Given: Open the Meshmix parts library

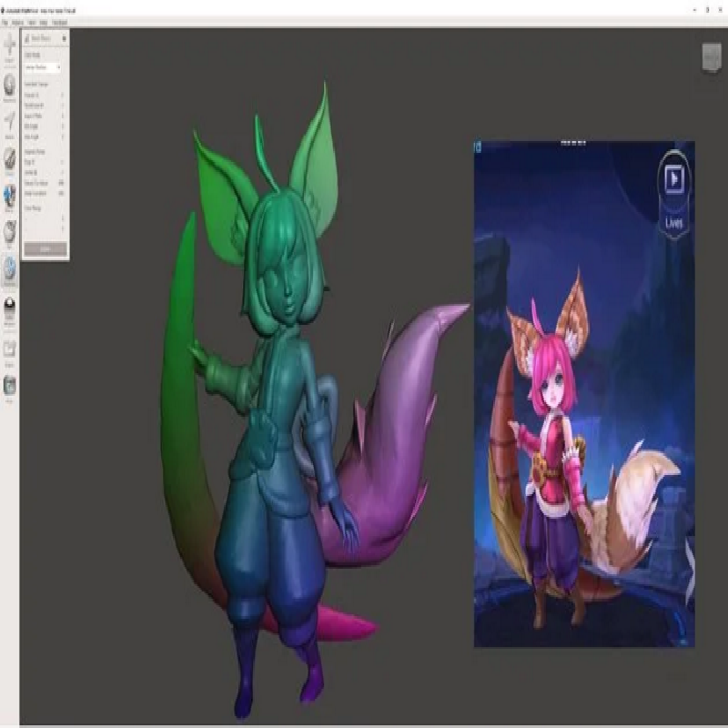Looking at the screenshot, I should tap(10, 87).
